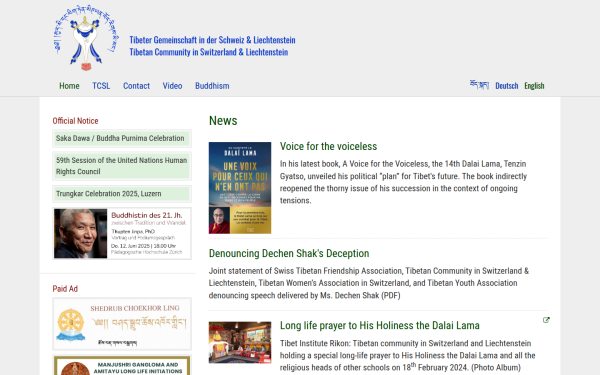Open the Buddhism menu item
The image size is (600, 375).
click(212, 86)
